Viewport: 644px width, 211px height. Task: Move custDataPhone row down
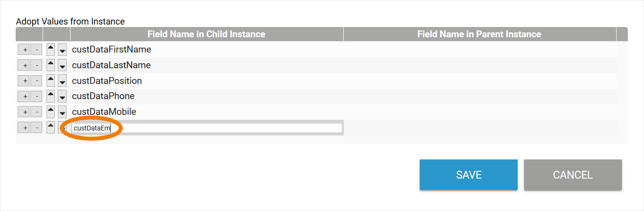click(62, 97)
